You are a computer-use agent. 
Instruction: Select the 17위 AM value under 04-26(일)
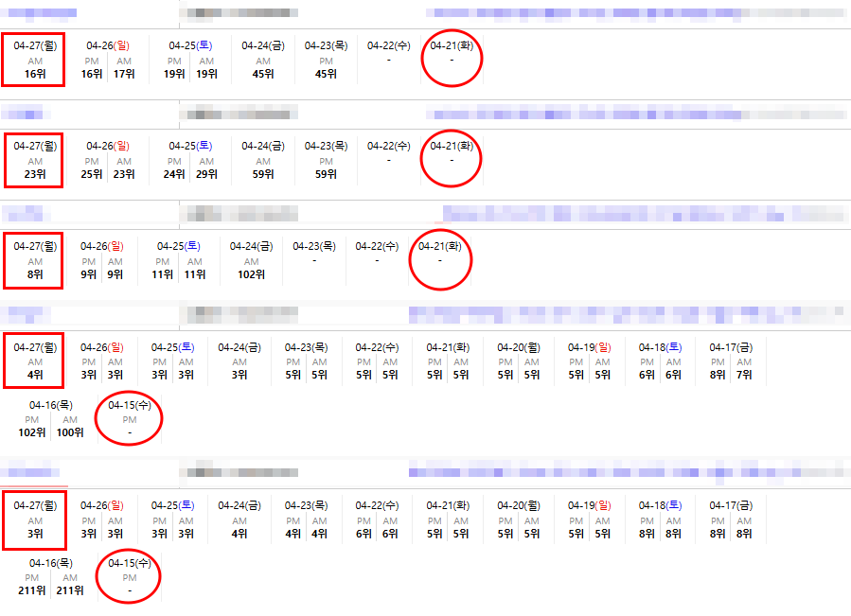(x=124, y=74)
